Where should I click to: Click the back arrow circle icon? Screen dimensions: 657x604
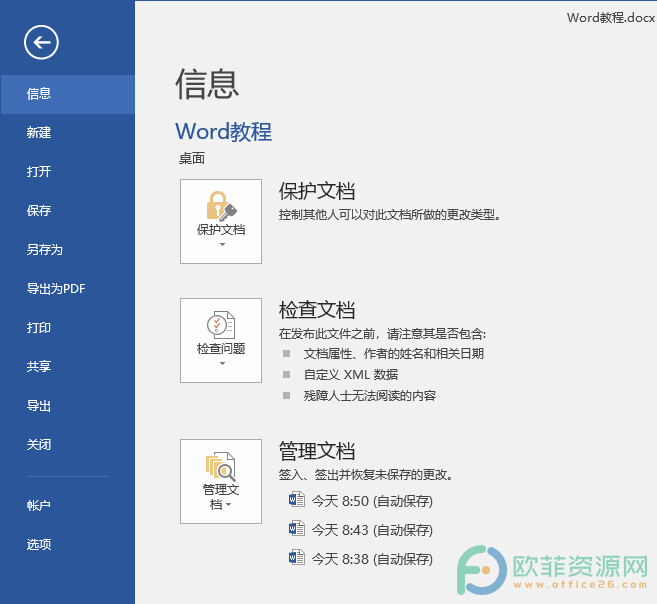(41, 42)
